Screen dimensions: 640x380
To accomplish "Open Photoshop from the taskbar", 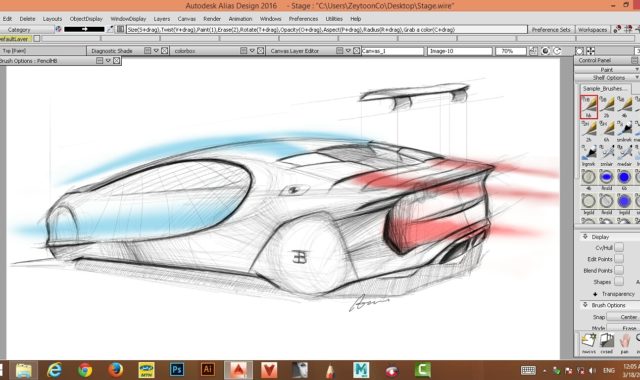I will click(177, 370).
